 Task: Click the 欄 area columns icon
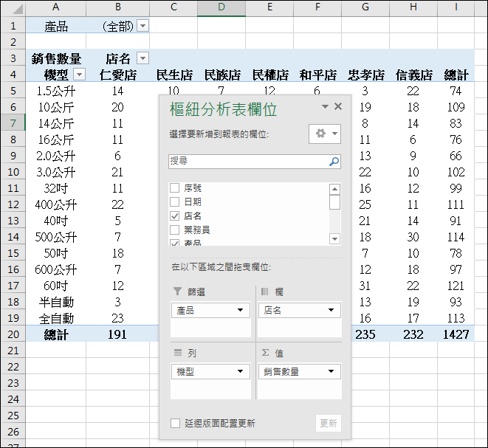point(264,292)
